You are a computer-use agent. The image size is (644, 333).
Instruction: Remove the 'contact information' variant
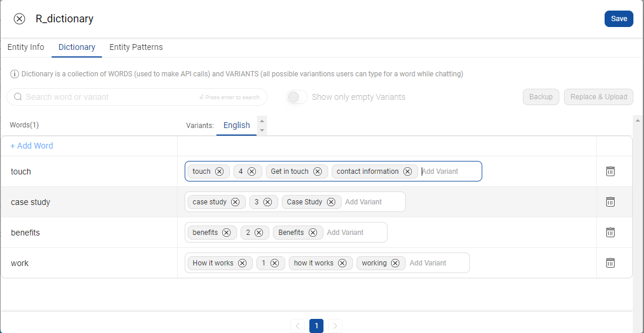408,171
